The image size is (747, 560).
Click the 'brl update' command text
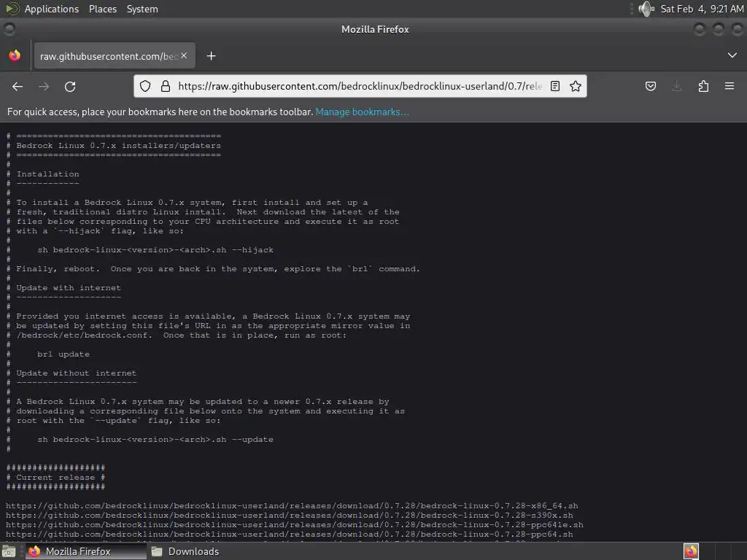tap(63, 354)
